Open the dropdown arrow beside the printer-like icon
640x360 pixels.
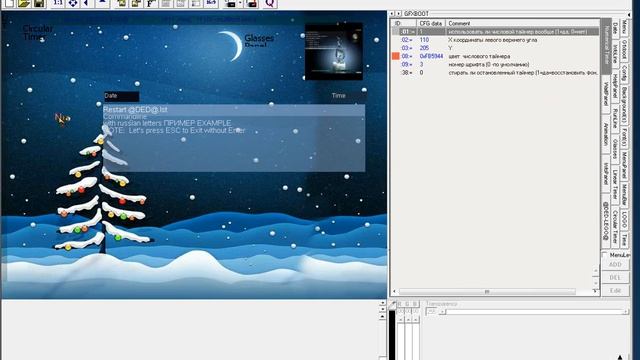point(240,4)
